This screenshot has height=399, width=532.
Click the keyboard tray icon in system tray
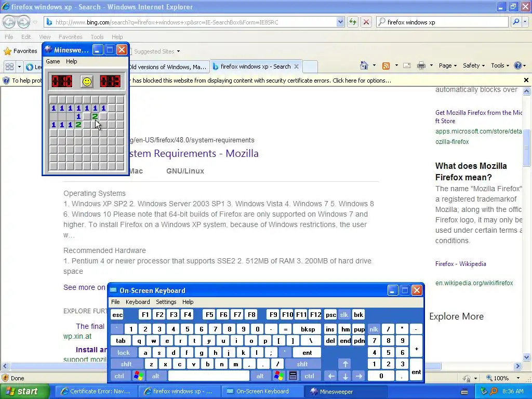[464, 392]
